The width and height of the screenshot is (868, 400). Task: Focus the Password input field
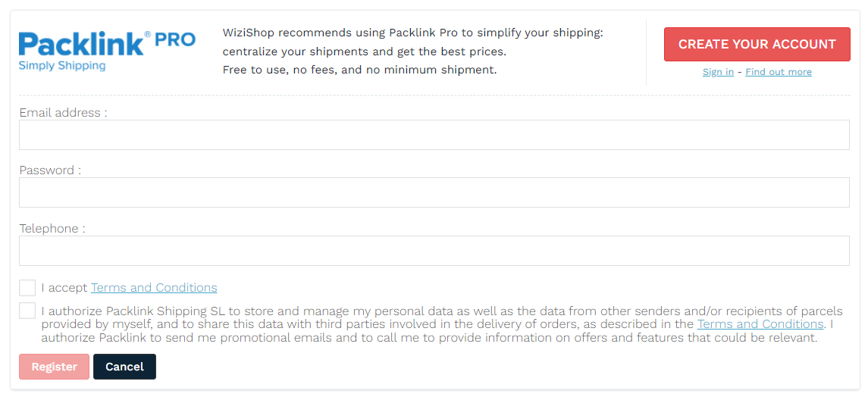pyautogui.click(x=434, y=192)
